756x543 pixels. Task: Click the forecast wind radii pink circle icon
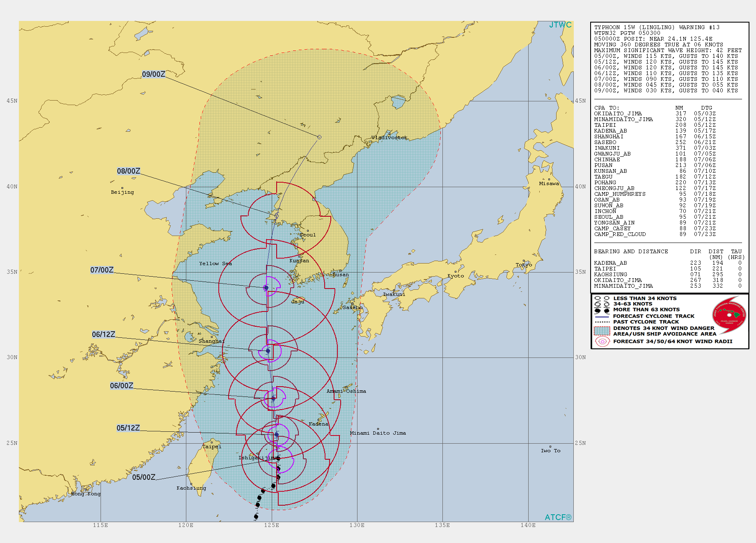pyautogui.click(x=602, y=341)
